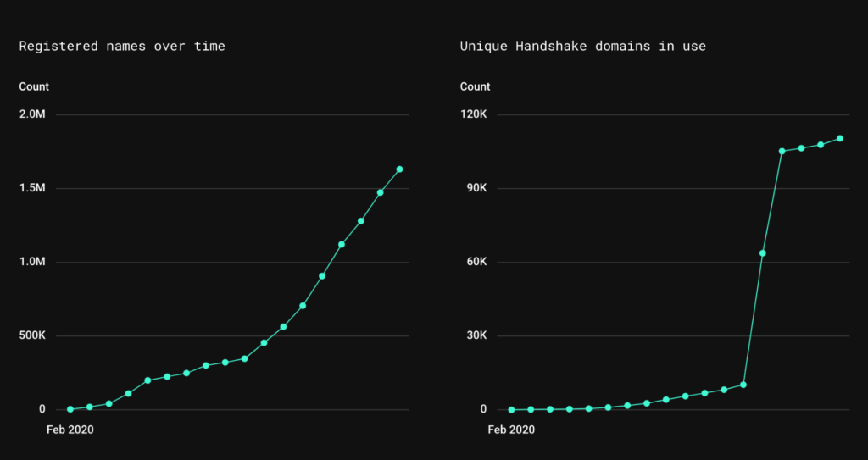Select the 2.0M y-axis label

(x=32, y=114)
